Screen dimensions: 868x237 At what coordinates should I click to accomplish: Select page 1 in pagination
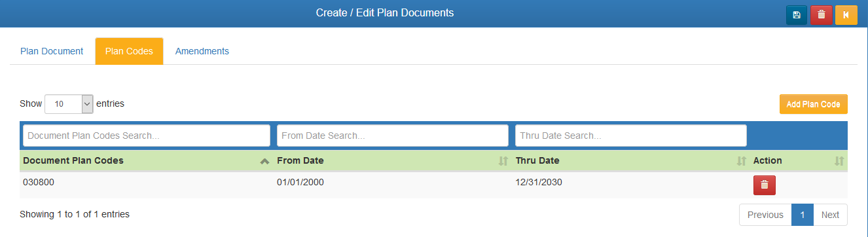pyautogui.click(x=803, y=215)
